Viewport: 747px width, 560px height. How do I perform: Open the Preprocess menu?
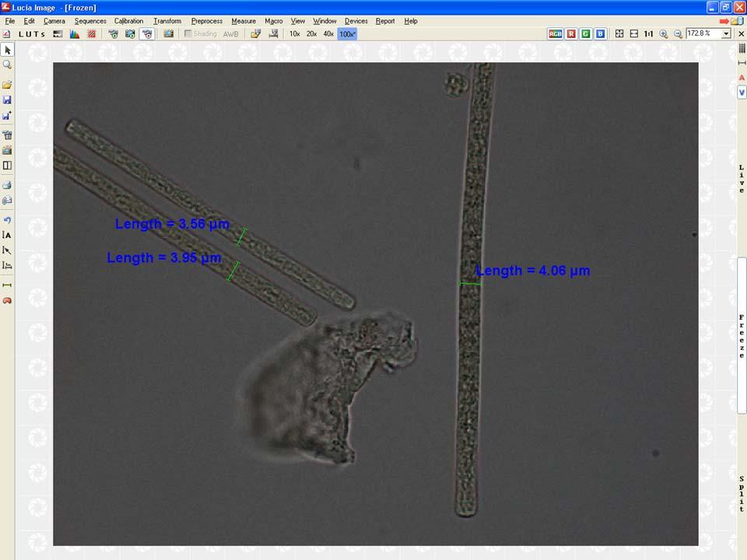click(207, 21)
